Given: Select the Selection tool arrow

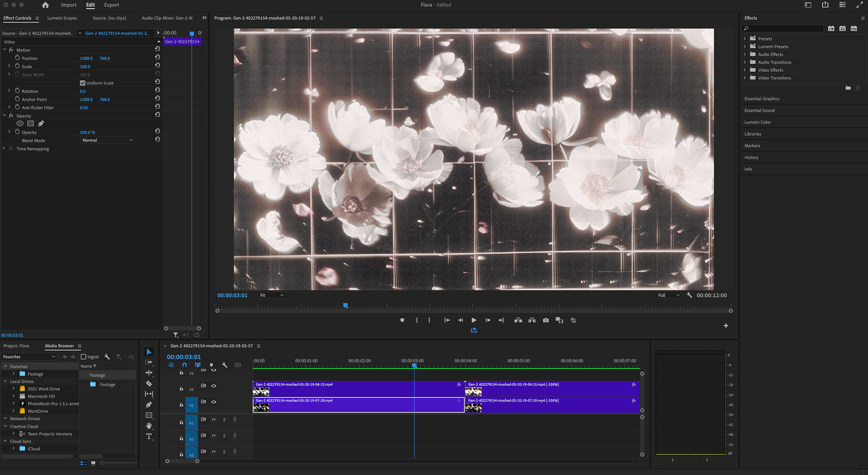Looking at the screenshot, I should 149,352.
